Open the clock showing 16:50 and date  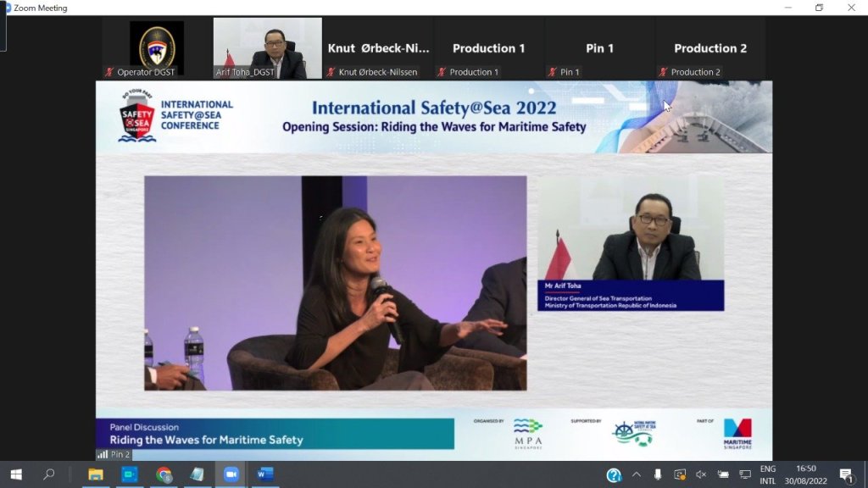tap(805, 474)
